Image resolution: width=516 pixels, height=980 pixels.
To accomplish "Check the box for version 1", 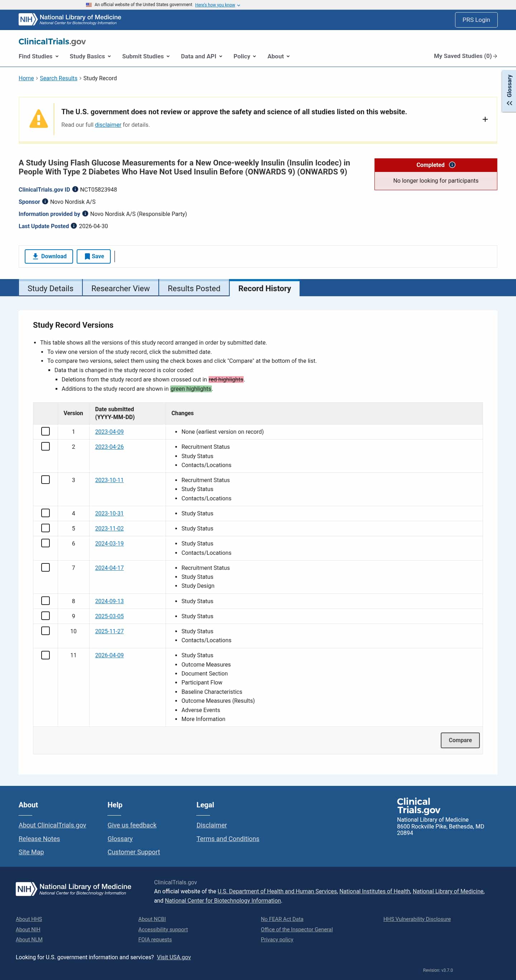I will click(x=45, y=431).
